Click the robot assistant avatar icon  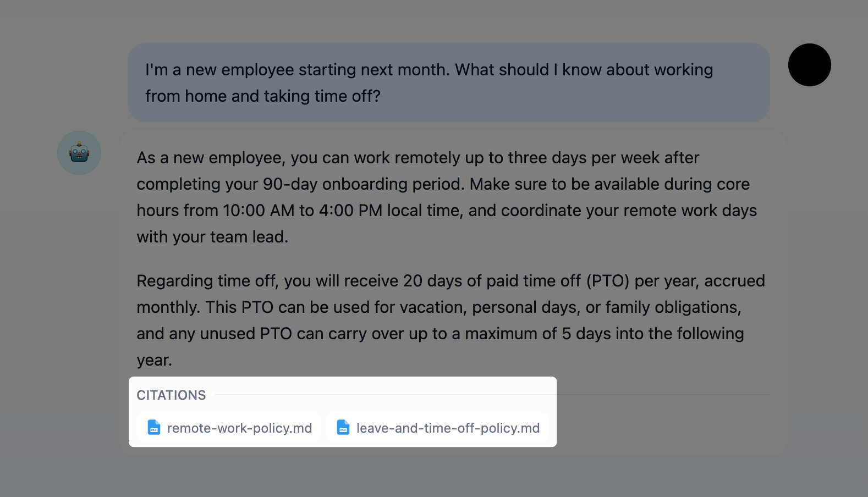click(79, 153)
